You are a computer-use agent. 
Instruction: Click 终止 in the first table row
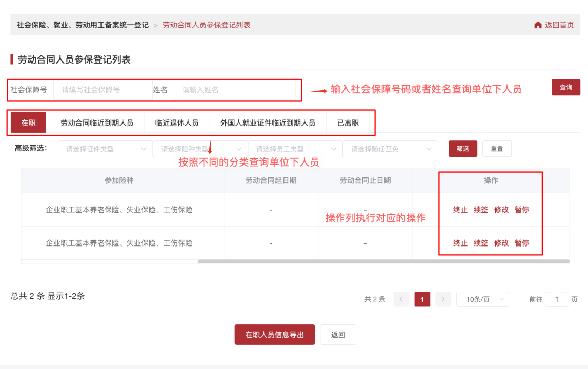pos(460,210)
